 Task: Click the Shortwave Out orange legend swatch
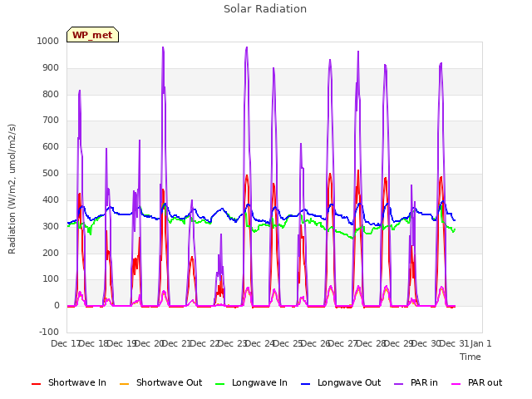pyautogui.click(x=125, y=384)
